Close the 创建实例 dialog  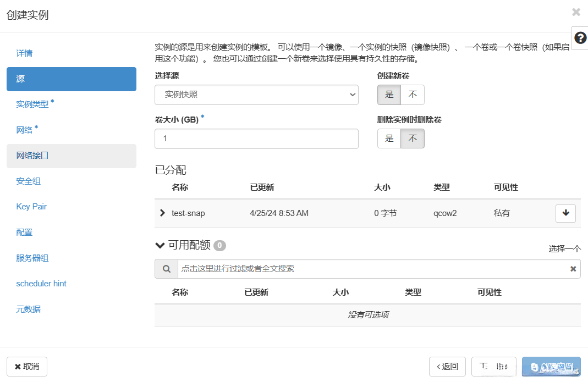[x=576, y=12]
